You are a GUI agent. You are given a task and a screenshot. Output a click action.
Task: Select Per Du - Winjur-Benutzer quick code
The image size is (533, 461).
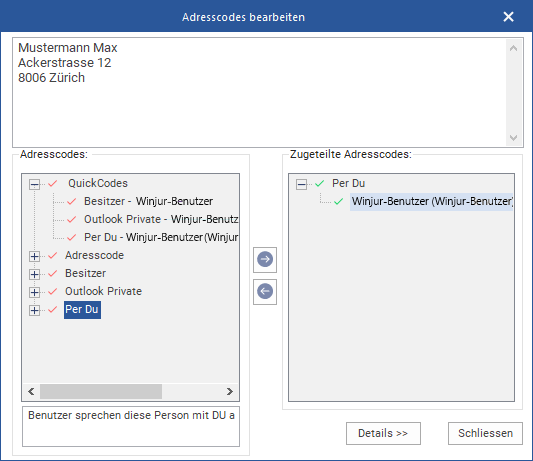coord(161,237)
